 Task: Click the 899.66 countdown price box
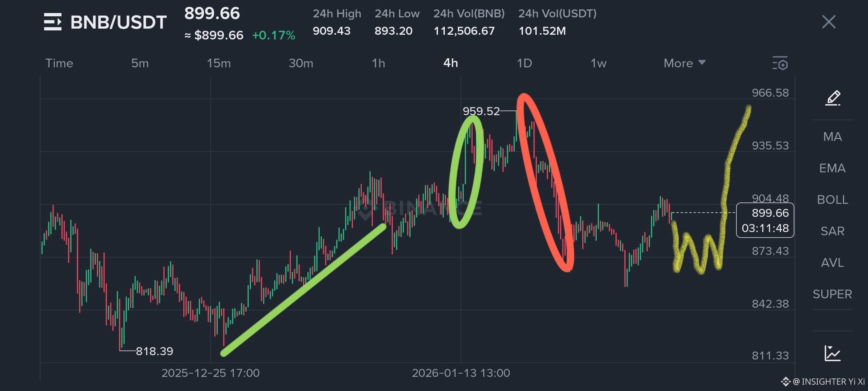click(x=765, y=220)
